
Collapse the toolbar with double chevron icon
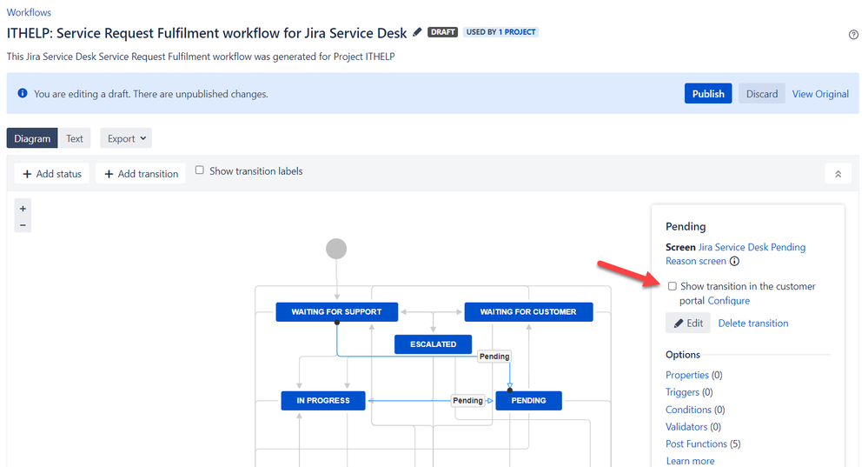pyautogui.click(x=838, y=174)
